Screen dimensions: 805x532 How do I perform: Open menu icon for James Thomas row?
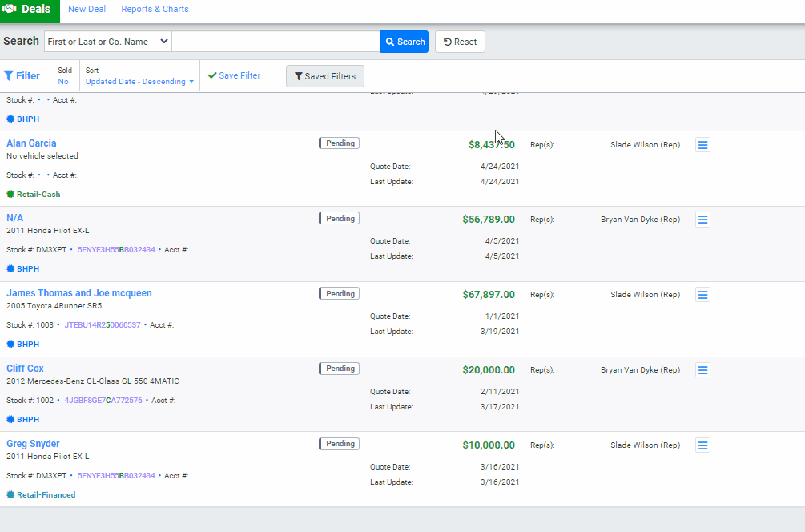702,295
